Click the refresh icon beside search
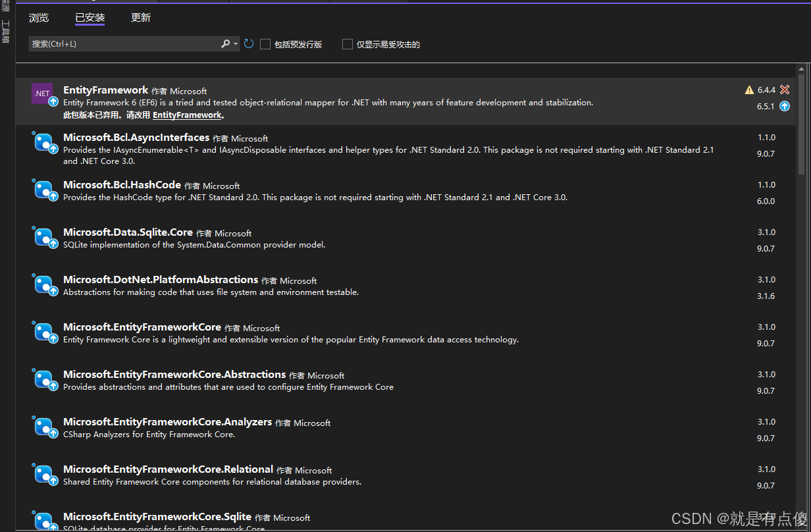The width and height of the screenshot is (811, 532). click(249, 44)
